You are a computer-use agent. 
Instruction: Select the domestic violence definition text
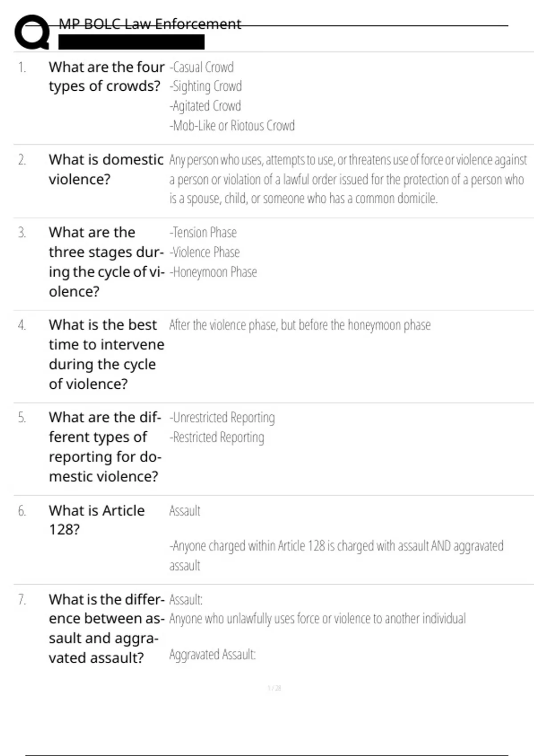coord(348,179)
